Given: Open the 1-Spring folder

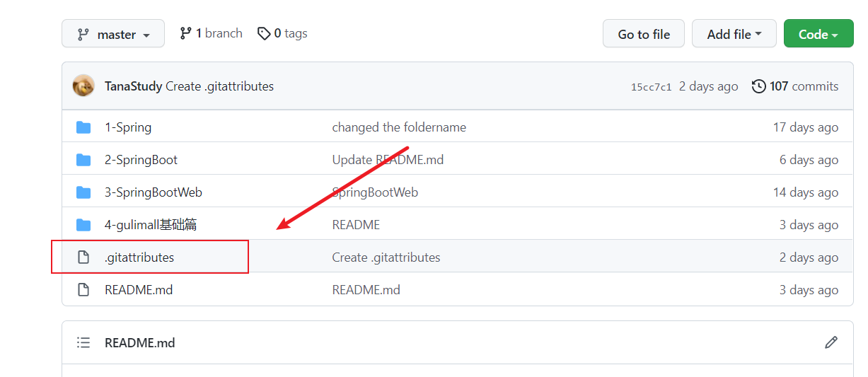Looking at the screenshot, I should pyautogui.click(x=128, y=127).
